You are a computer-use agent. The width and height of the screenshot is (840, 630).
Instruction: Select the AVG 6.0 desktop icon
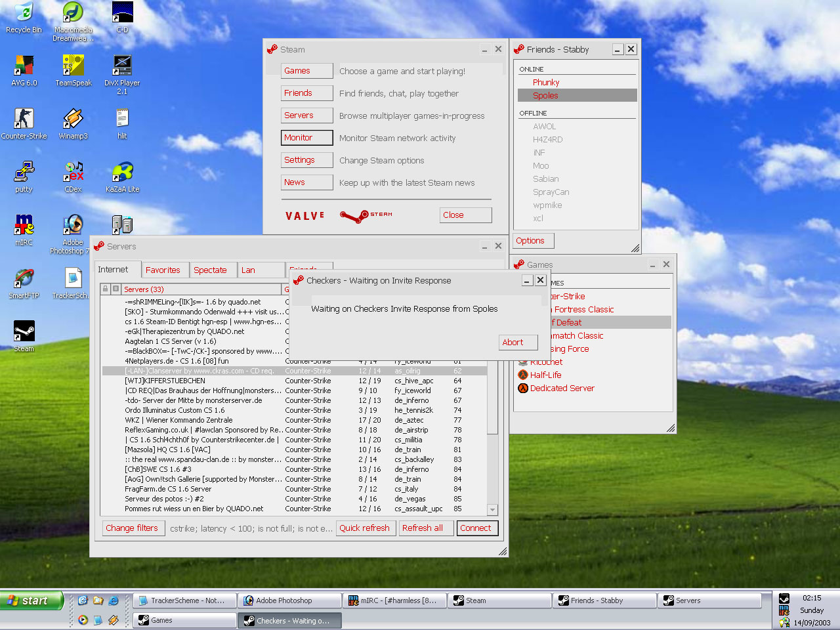click(x=24, y=71)
